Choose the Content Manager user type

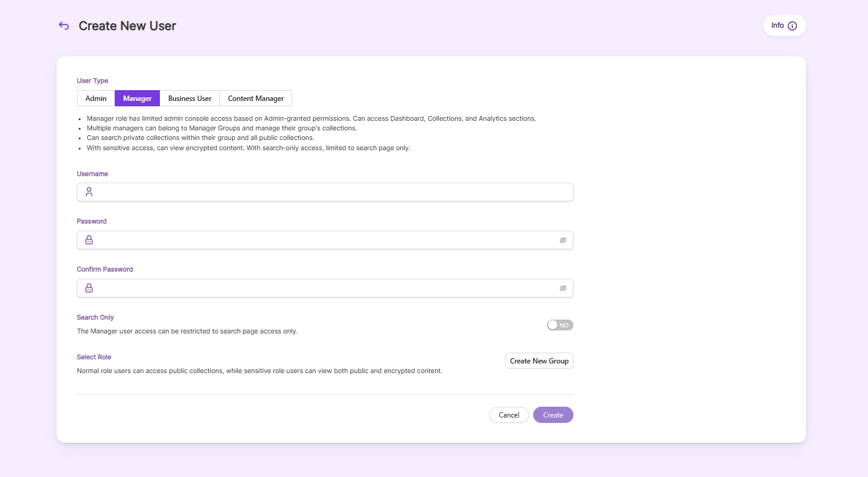tap(255, 98)
